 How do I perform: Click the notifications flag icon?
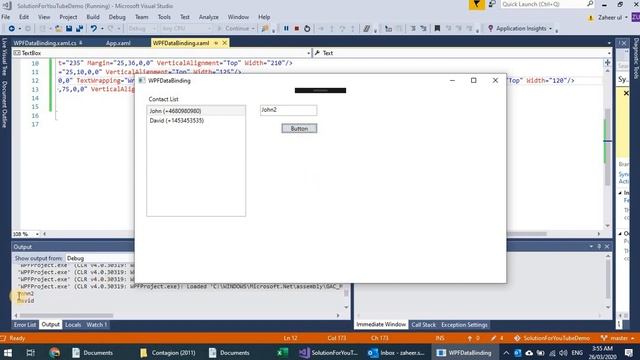tap(476, 4)
